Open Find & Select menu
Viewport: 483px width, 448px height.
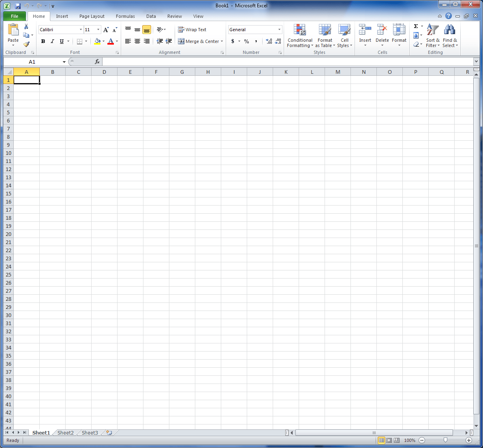tap(450, 36)
